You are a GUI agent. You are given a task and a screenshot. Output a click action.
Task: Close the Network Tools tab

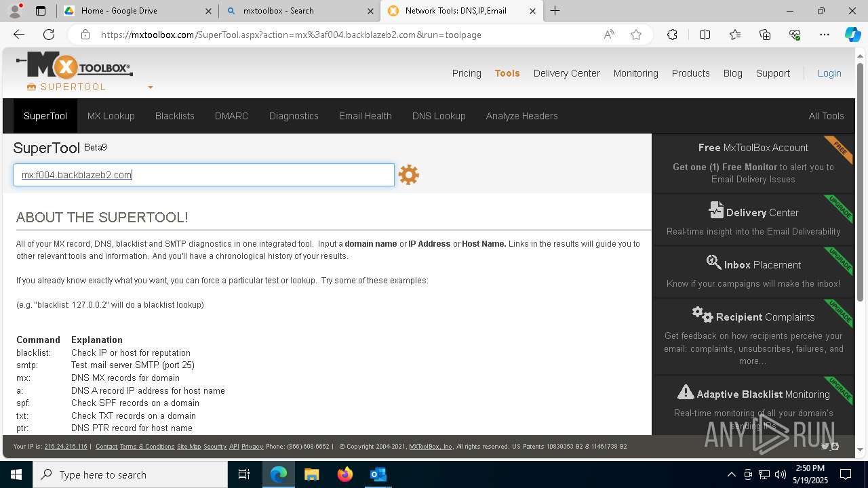pos(532,11)
